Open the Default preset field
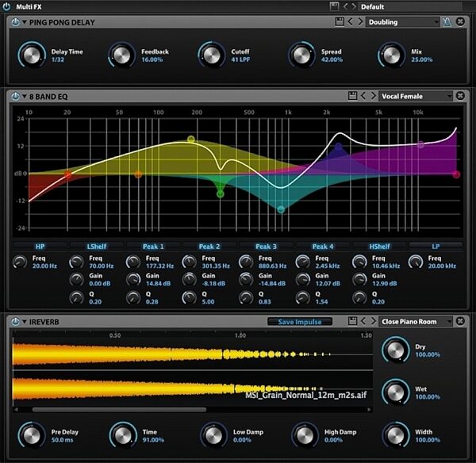 411,6
